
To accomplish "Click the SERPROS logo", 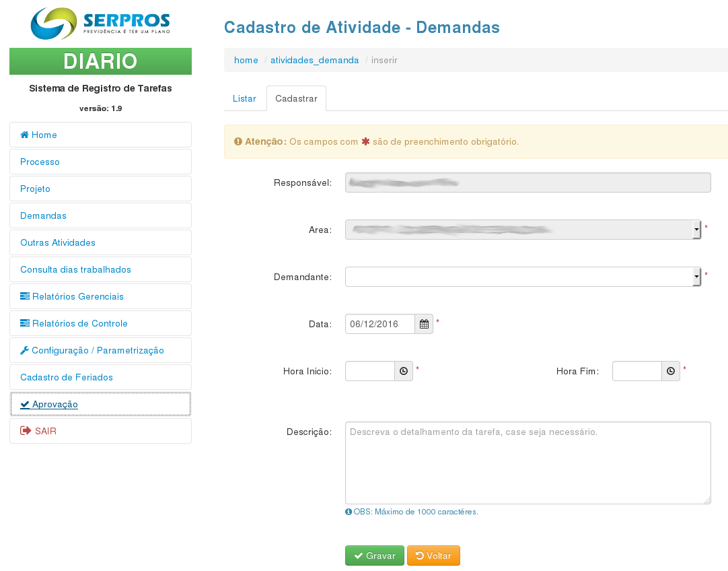I will pyautogui.click(x=100, y=24).
